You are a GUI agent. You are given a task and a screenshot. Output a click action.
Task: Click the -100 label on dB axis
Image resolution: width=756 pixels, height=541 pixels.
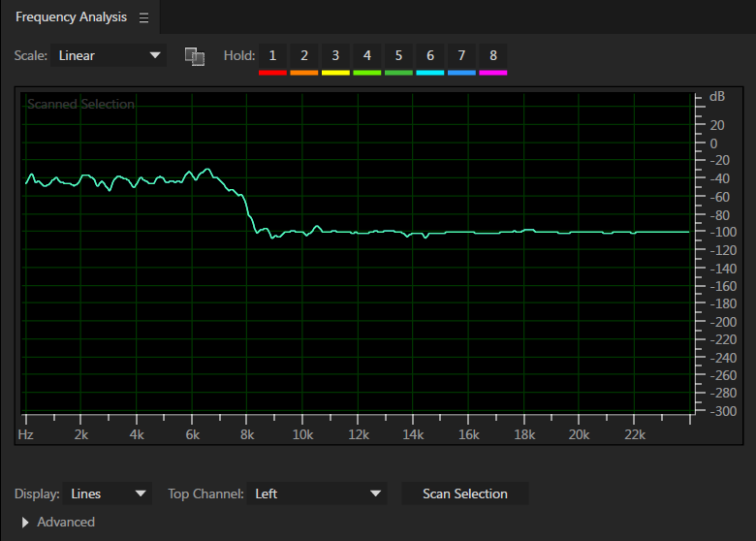[x=723, y=232]
